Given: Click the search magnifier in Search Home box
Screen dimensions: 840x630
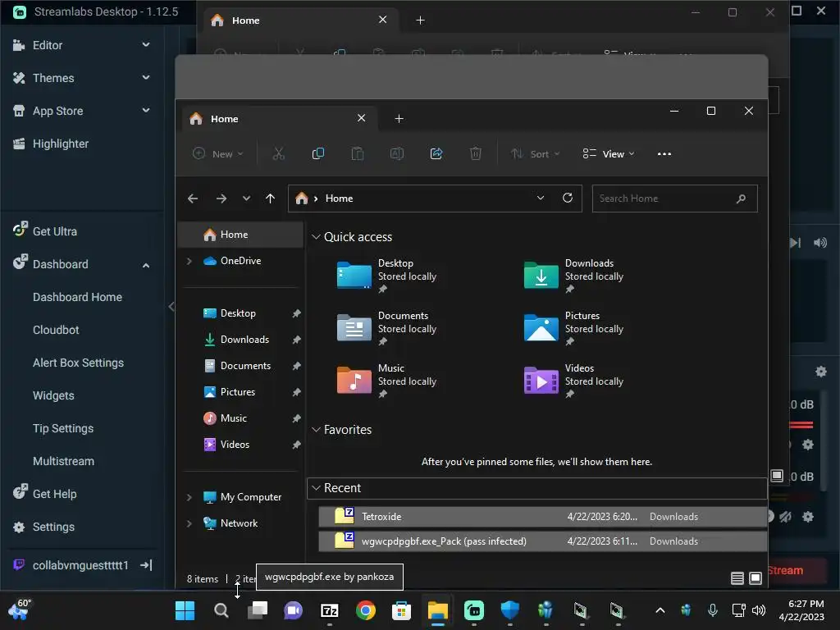Looking at the screenshot, I should 741,199.
